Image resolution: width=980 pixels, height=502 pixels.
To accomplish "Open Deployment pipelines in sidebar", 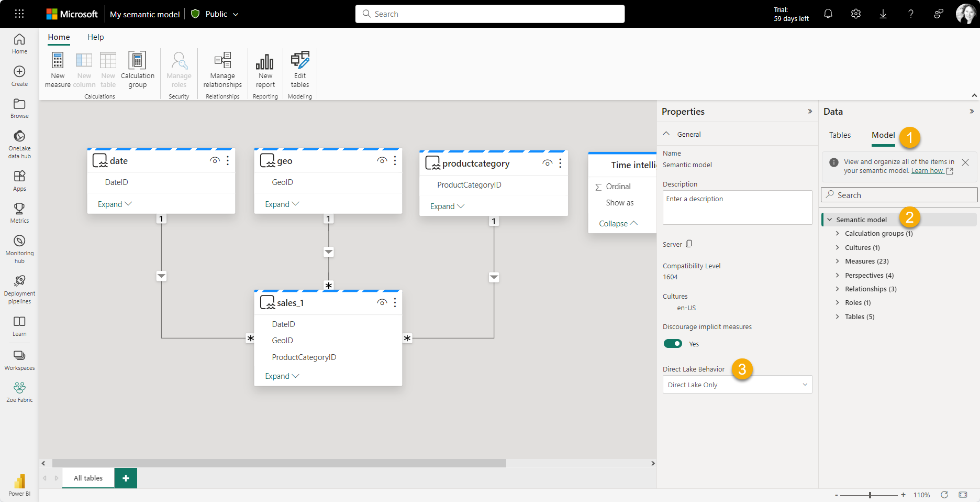I will click(x=19, y=290).
